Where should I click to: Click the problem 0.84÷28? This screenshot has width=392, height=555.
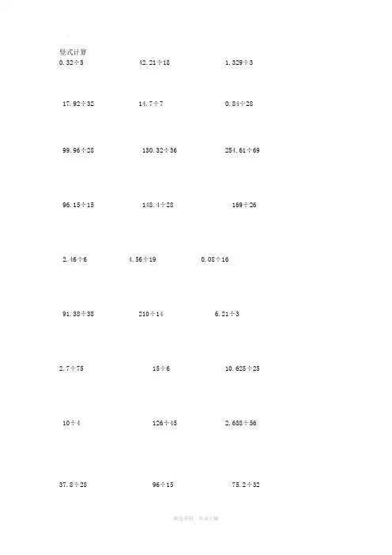point(239,104)
